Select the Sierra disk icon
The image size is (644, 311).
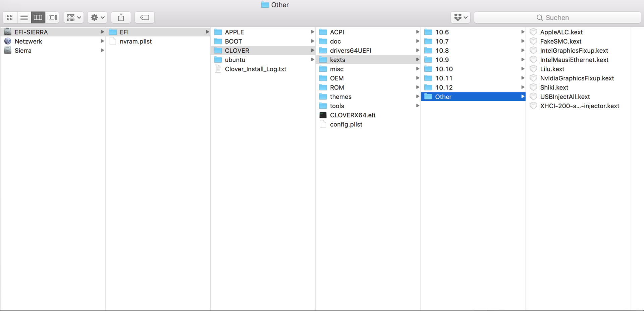[8, 50]
